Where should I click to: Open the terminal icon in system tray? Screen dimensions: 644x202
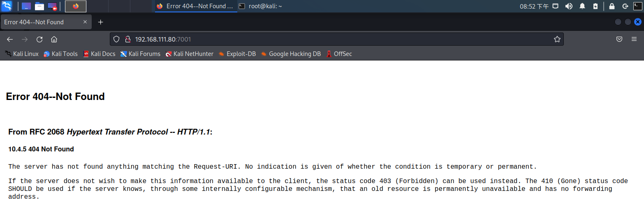point(638,6)
